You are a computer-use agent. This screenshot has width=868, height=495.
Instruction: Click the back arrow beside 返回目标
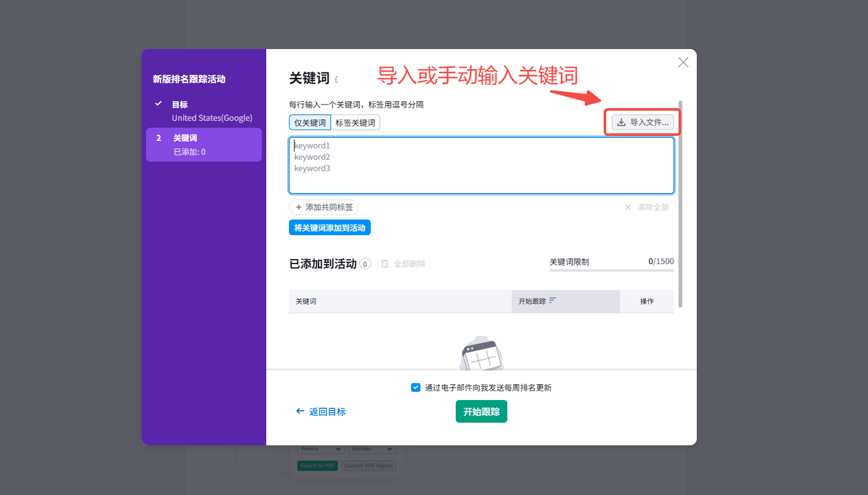click(300, 411)
